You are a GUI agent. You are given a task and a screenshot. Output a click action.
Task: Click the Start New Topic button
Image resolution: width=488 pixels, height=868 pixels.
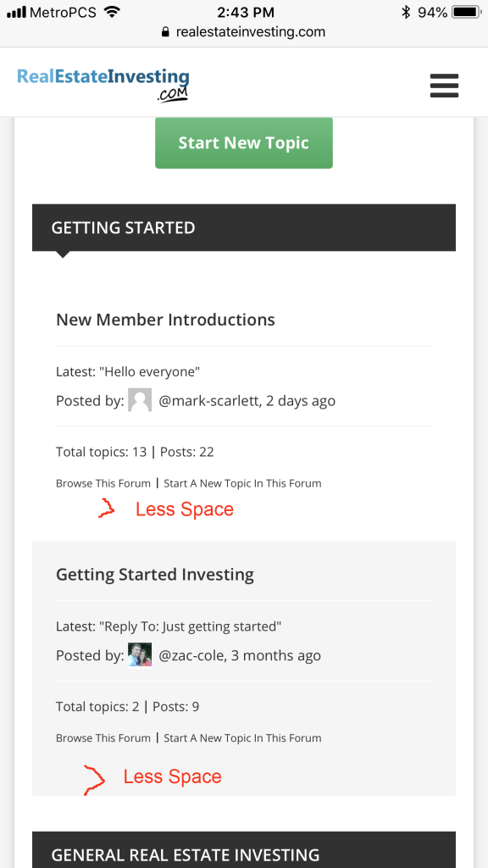point(244,142)
